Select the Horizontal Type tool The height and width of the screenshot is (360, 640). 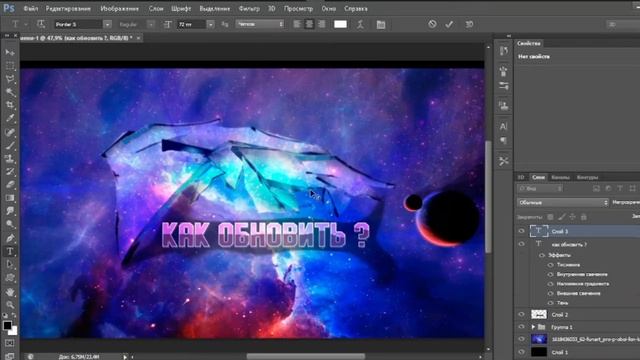[10, 251]
